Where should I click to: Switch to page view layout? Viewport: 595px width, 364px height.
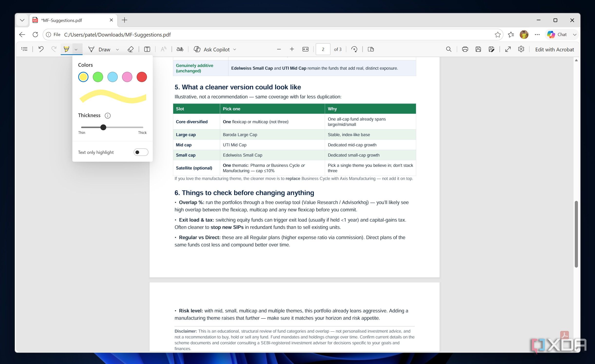point(371,49)
